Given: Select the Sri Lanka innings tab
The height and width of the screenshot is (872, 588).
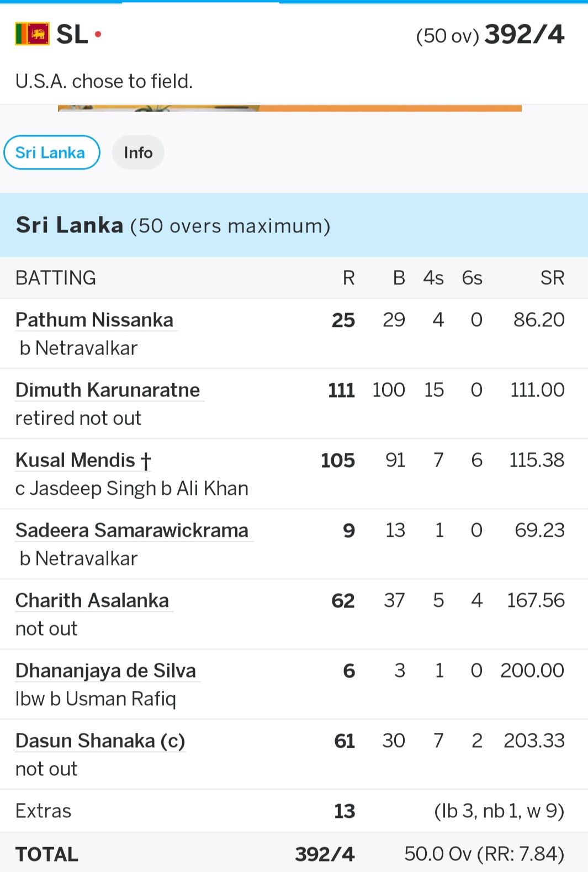Looking at the screenshot, I should 51,152.
